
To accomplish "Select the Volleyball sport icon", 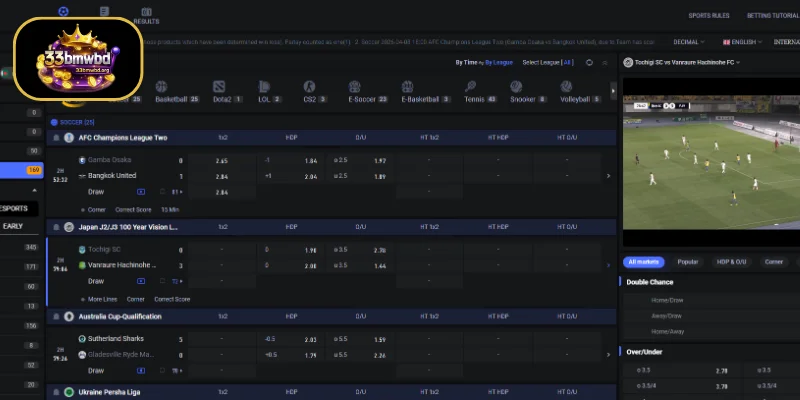I will [566, 86].
